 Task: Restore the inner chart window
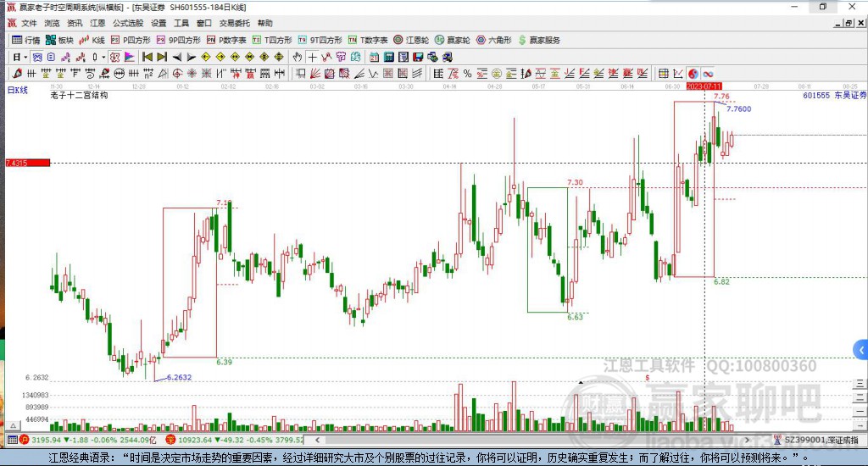(849, 23)
